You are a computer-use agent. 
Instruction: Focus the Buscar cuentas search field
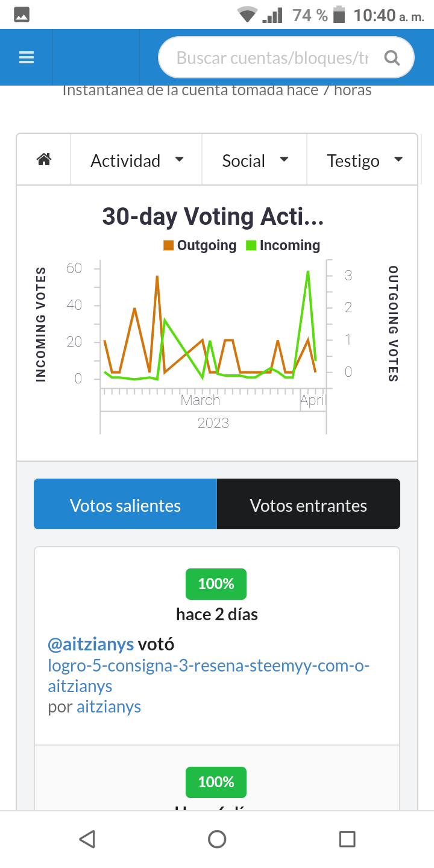point(272,58)
